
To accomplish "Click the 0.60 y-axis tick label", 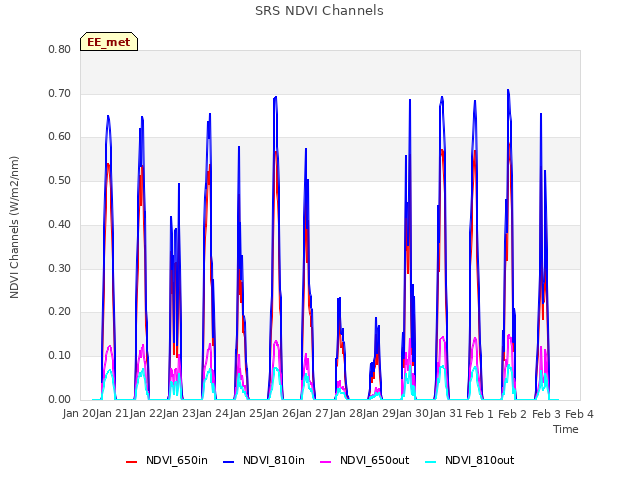I will pyautogui.click(x=60, y=137).
